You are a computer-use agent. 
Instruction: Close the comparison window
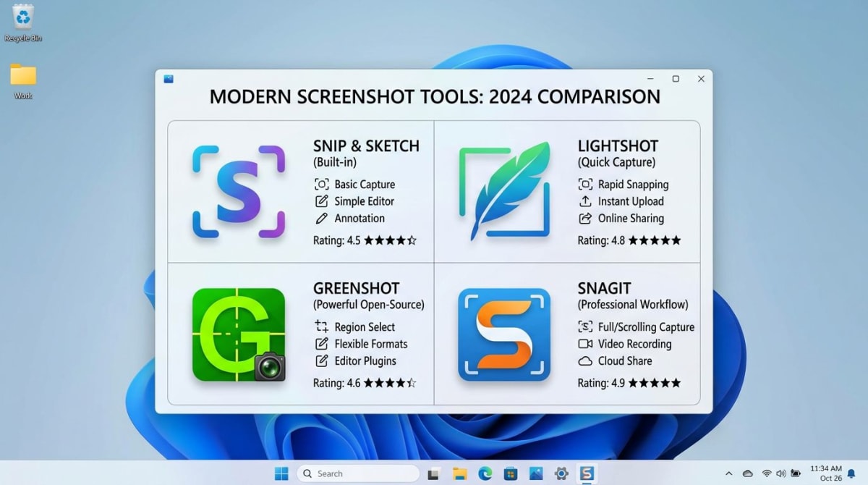click(x=701, y=79)
